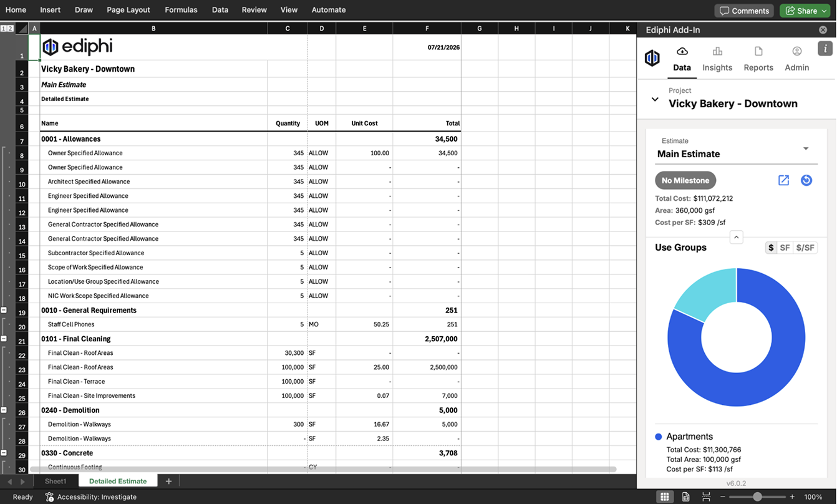This screenshot has height=504, width=837.
Task: Open the Data ribbon tab
Action: pos(220,10)
